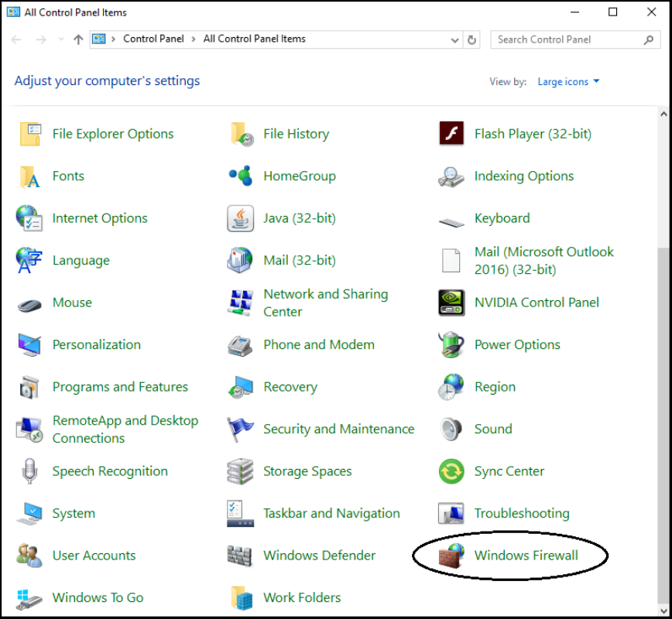Open the Java coffee cup icon
Viewport: 672px width, 619px height.
tap(241, 218)
